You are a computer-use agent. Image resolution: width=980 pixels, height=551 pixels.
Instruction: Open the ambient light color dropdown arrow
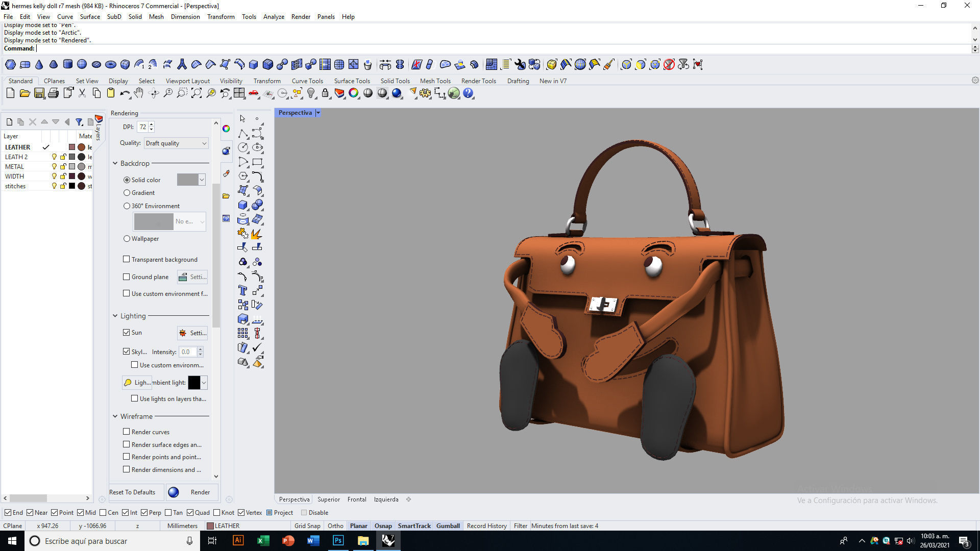tap(204, 383)
